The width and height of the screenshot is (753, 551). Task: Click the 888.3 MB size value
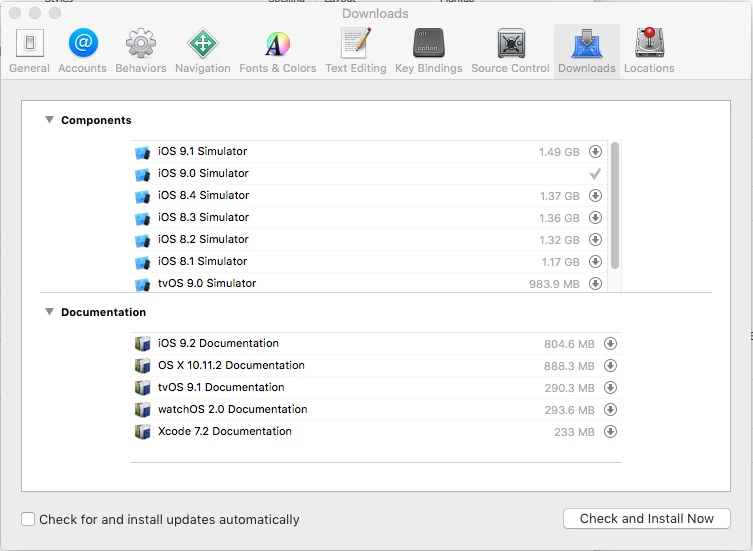(x=569, y=367)
